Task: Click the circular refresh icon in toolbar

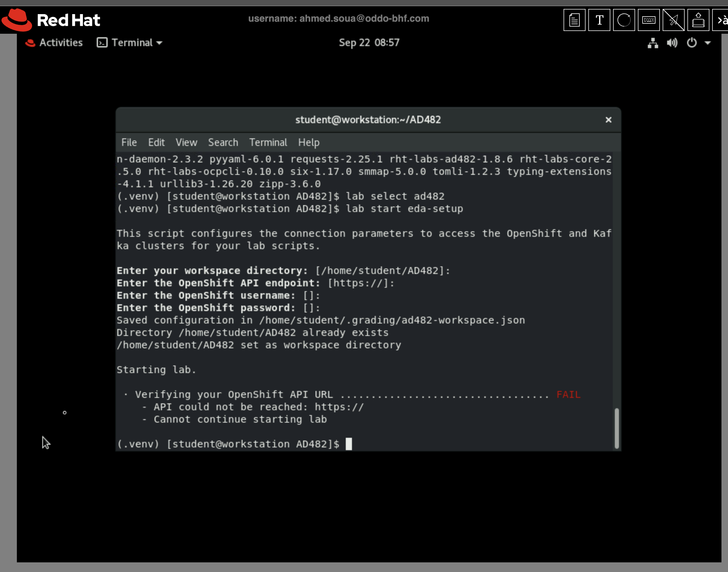Action: click(x=624, y=20)
